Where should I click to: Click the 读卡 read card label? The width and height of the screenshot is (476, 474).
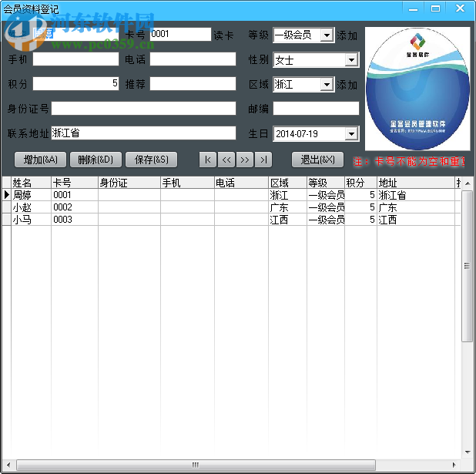click(x=223, y=35)
